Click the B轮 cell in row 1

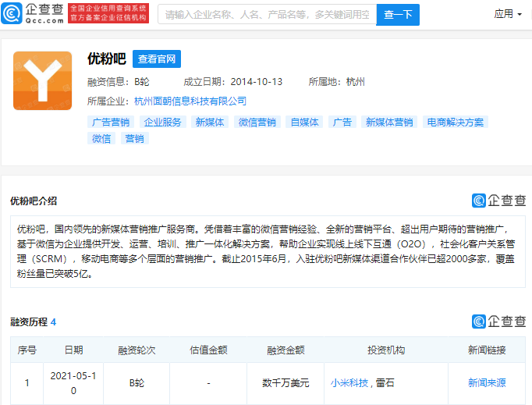[x=137, y=383]
